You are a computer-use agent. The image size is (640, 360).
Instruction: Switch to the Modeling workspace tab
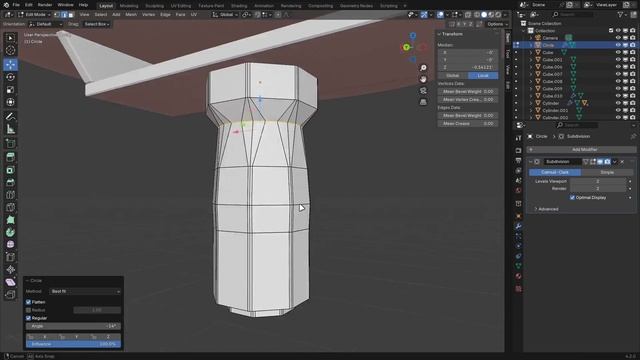129,6
